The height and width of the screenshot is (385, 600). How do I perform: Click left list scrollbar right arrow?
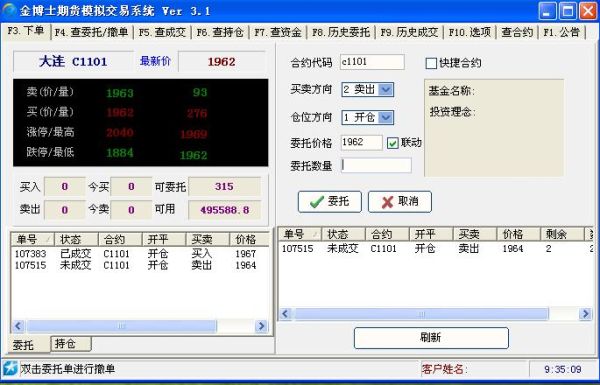(x=261, y=326)
